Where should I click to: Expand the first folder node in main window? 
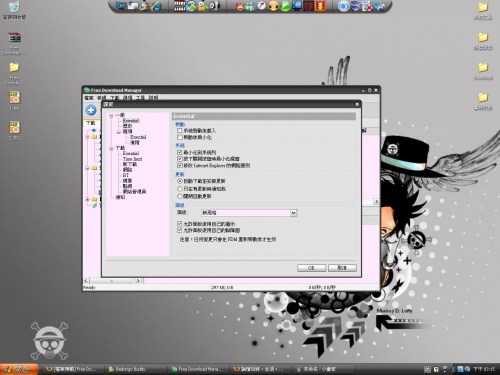click(x=87, y=137)
